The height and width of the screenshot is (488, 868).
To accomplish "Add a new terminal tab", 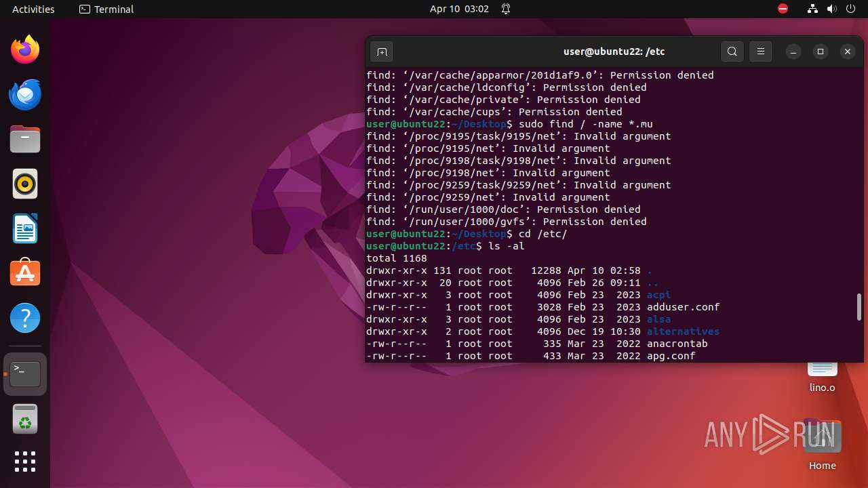I will click(x=382, y=52).
